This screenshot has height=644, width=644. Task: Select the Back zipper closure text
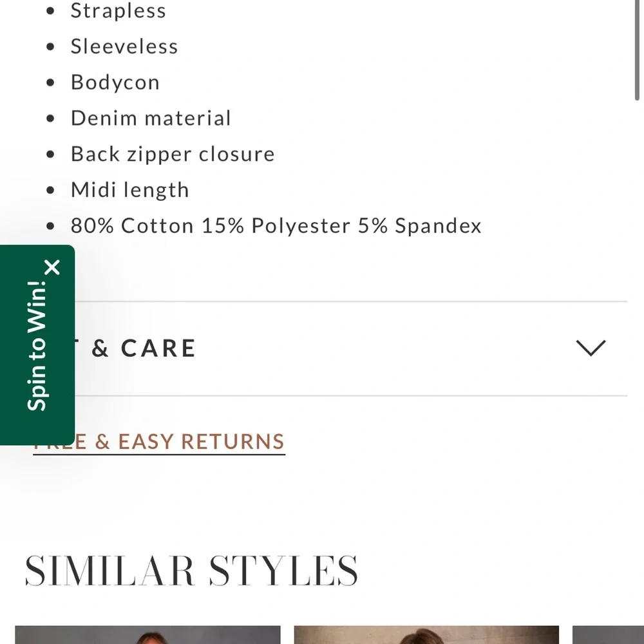pyautogui.click(x=173, y=154)
